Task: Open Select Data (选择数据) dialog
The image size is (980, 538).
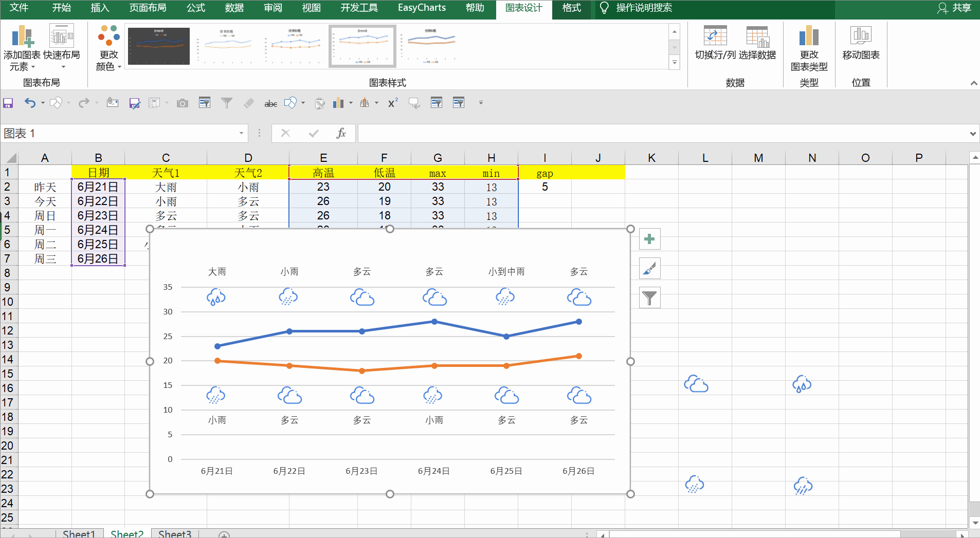Action: [757, 43]
